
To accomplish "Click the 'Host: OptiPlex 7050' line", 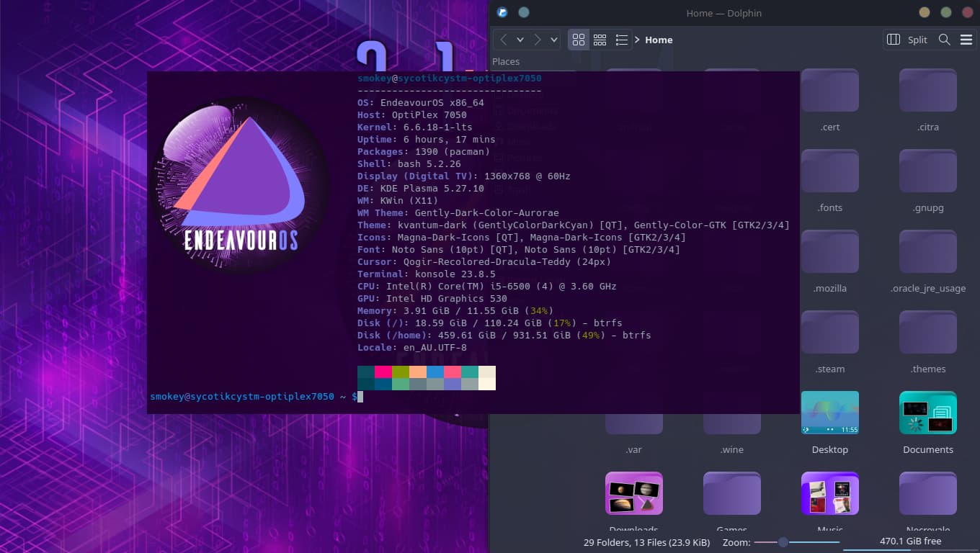I will (x=412, y=115).
